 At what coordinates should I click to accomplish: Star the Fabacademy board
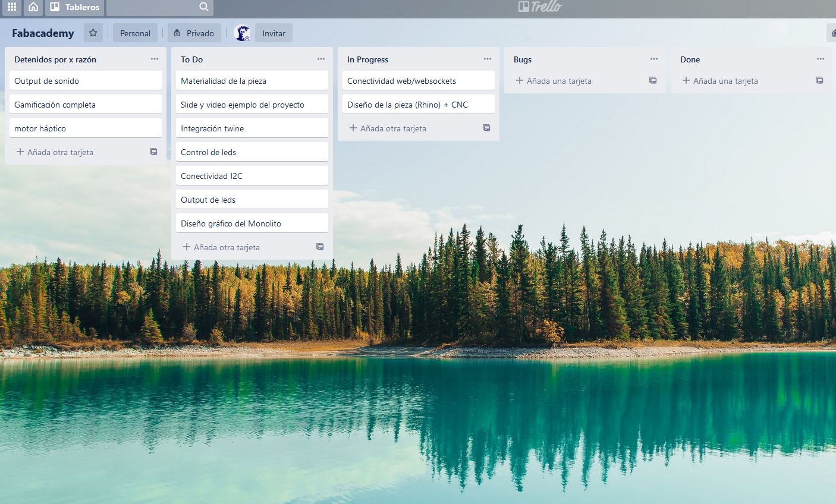click(93, 33)
